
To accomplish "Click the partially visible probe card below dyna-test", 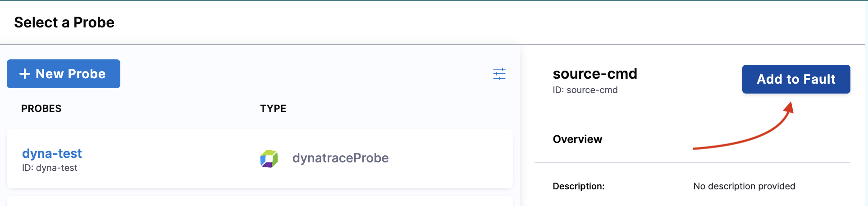I will point(260,202).
